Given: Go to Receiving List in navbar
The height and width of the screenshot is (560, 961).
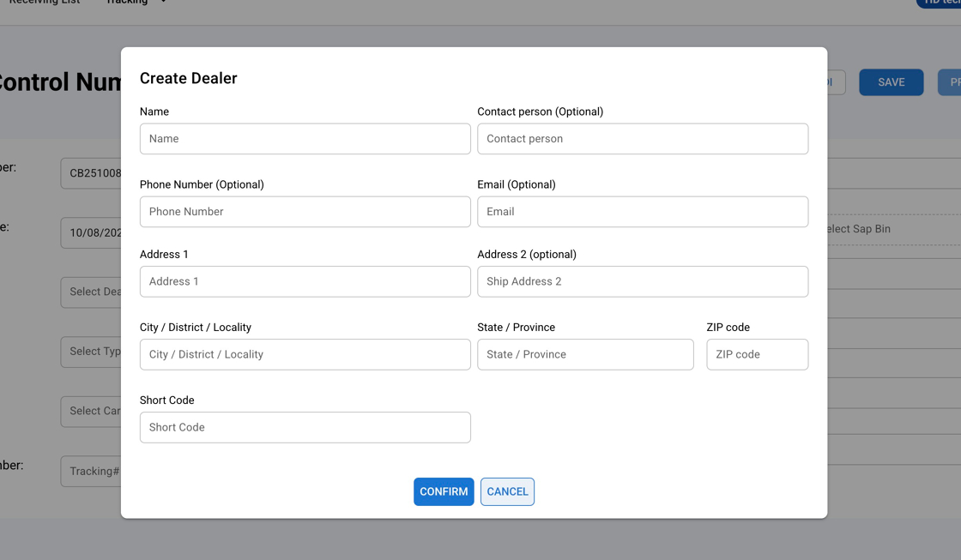Looking at the screenshot, I should 45,3.
